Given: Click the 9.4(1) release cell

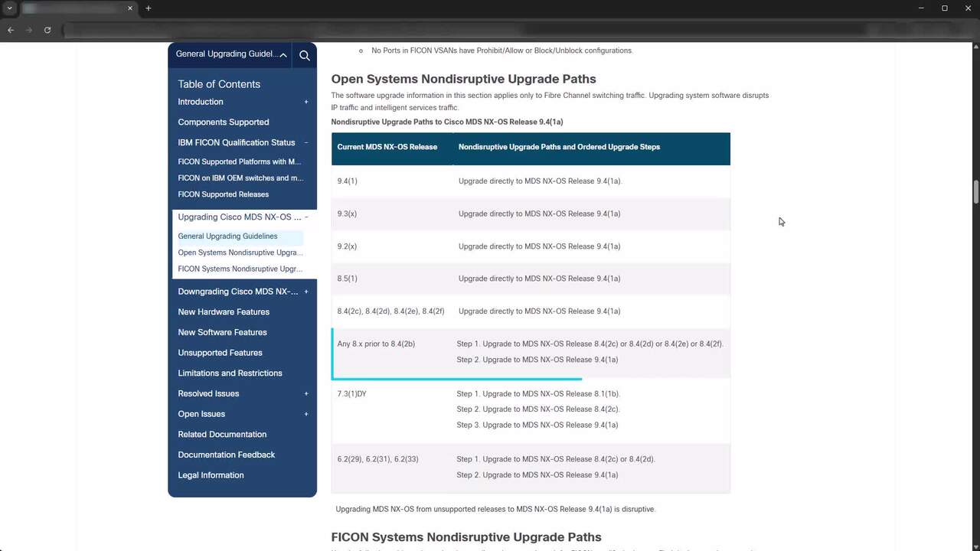Looking at the screenshot, I should [347, 181].
